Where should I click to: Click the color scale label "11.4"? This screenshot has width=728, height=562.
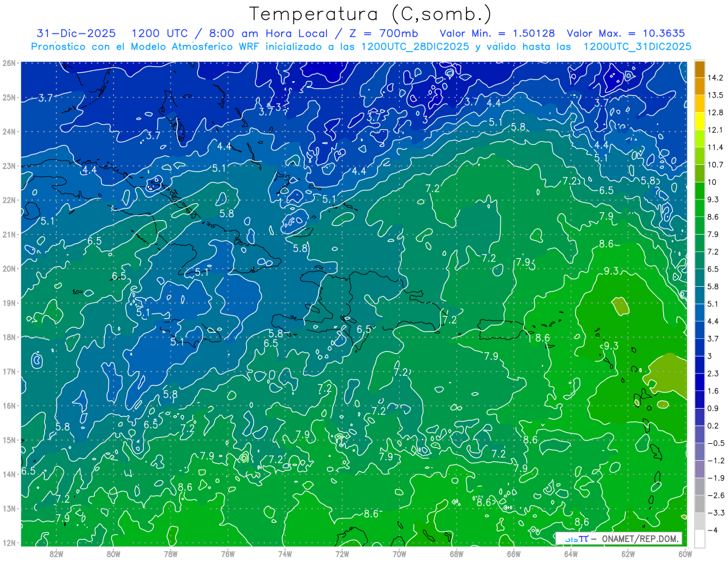tap(715, 147)
